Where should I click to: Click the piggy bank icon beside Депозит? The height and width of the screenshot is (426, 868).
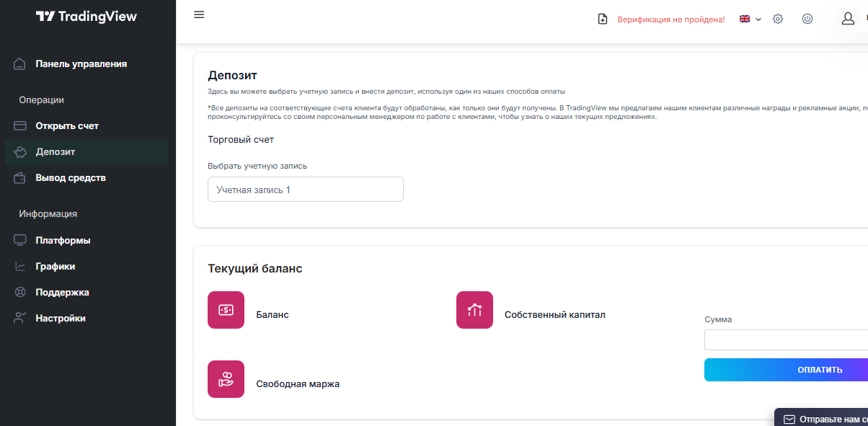20,152
